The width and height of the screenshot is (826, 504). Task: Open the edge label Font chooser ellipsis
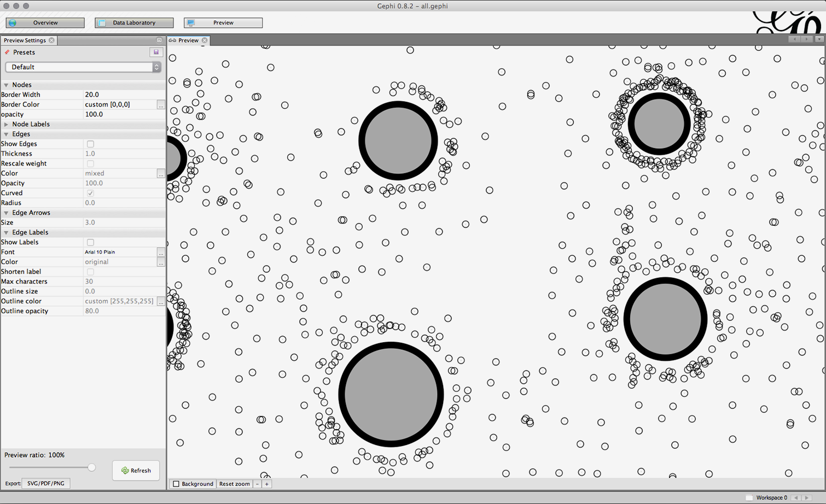coord(160,253)
